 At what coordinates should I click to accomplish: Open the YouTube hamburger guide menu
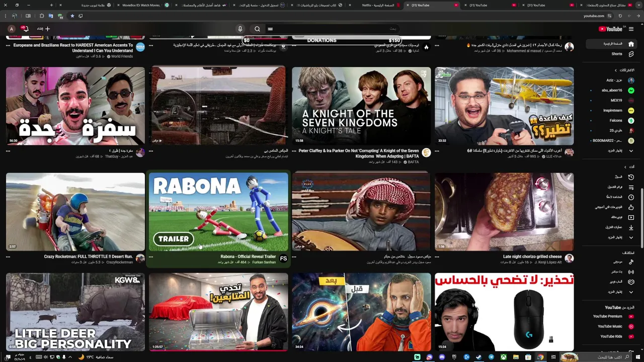(x=631, y=29)
